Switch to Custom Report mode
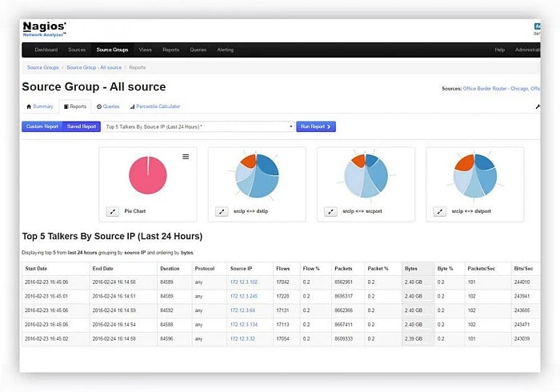 tap(42, 126)
